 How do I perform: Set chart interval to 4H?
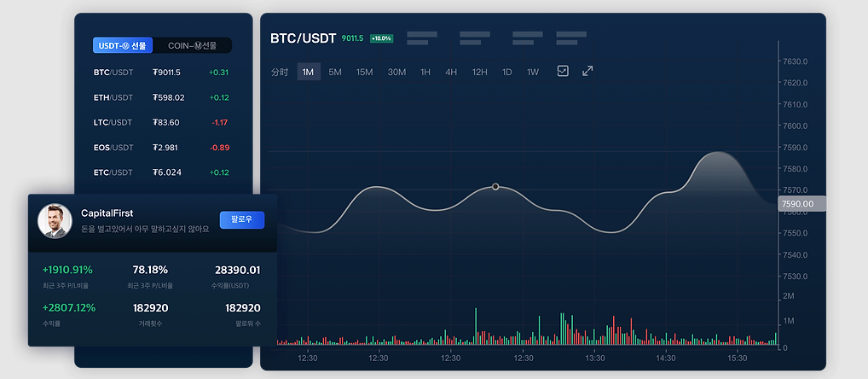point(451,73)
